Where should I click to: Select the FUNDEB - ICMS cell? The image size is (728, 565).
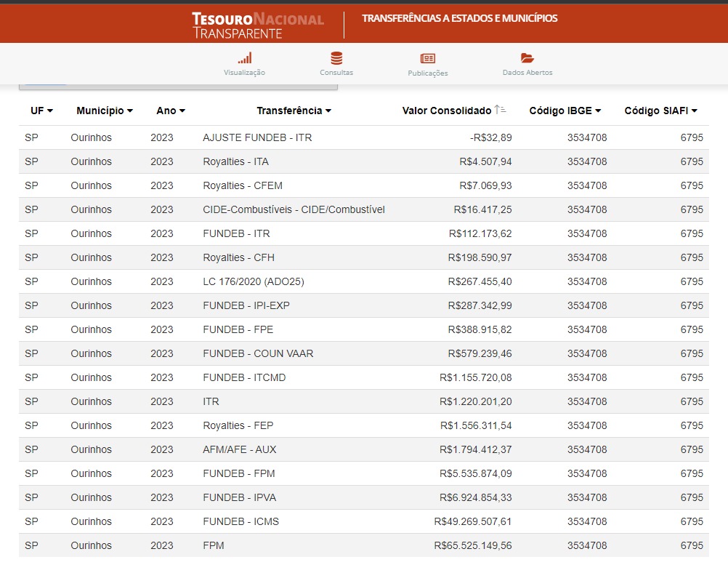(241, 522)
